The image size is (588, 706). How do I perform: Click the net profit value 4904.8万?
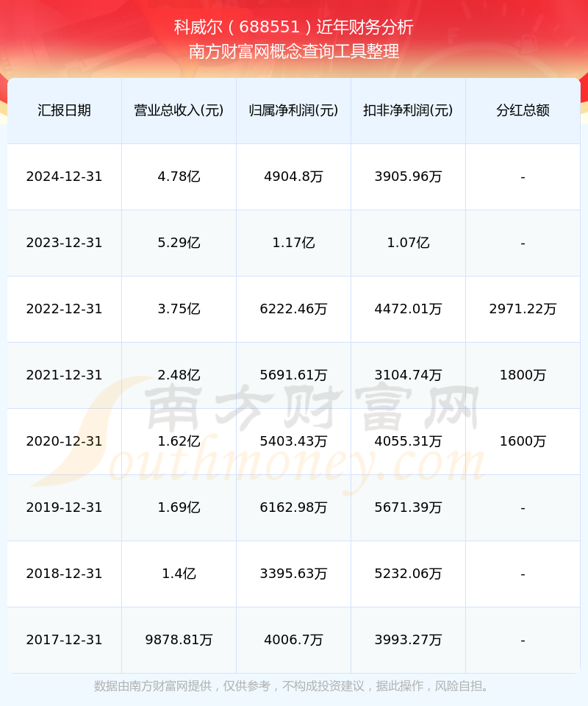click(294, 176)
